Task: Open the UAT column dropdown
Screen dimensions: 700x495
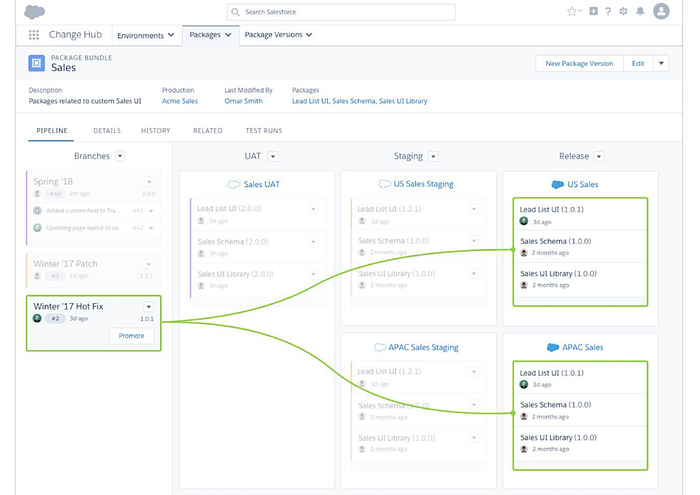Action: pos(272,156)
